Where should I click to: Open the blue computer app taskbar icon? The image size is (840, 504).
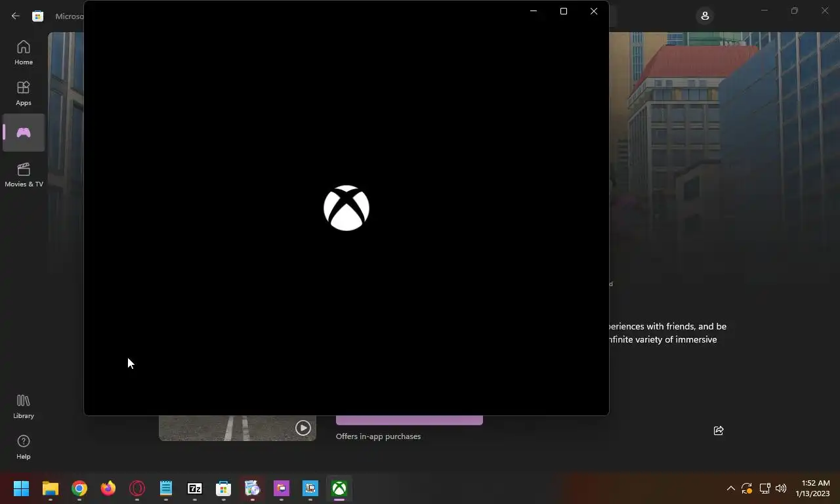point(310,488)
